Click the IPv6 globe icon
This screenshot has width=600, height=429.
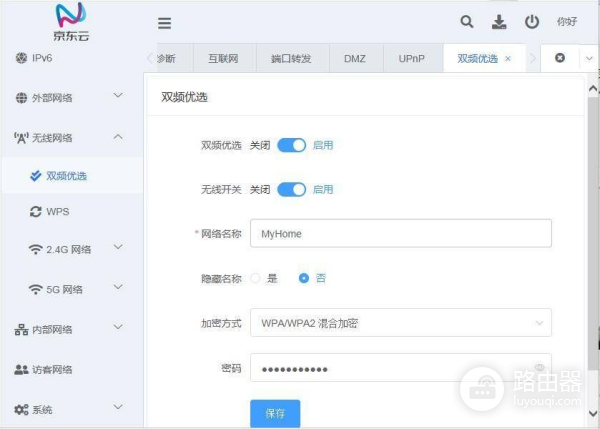click(21, 58)
